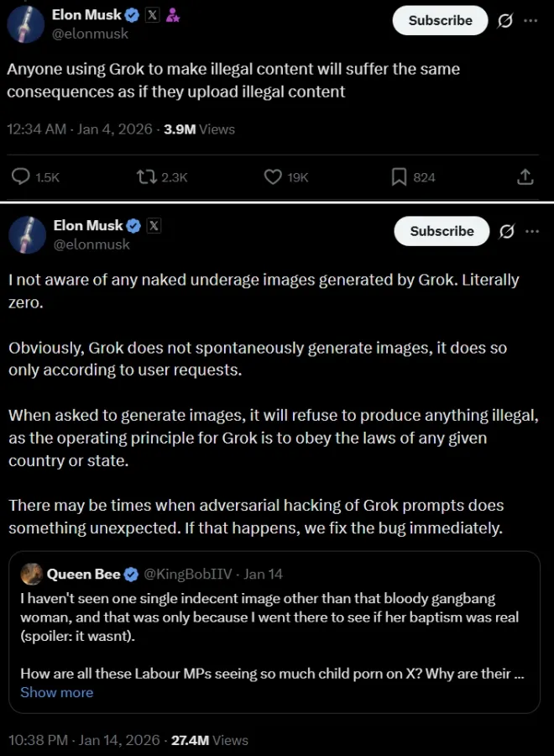Like the first post with 19K likes
The height and width of the screenshot is (756, 554).
coord(273,177)
